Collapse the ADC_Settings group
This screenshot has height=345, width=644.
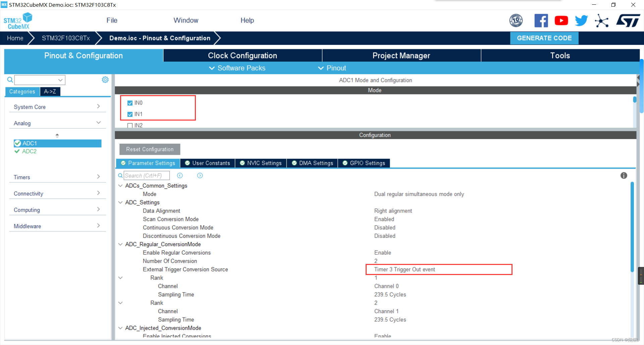120,202
